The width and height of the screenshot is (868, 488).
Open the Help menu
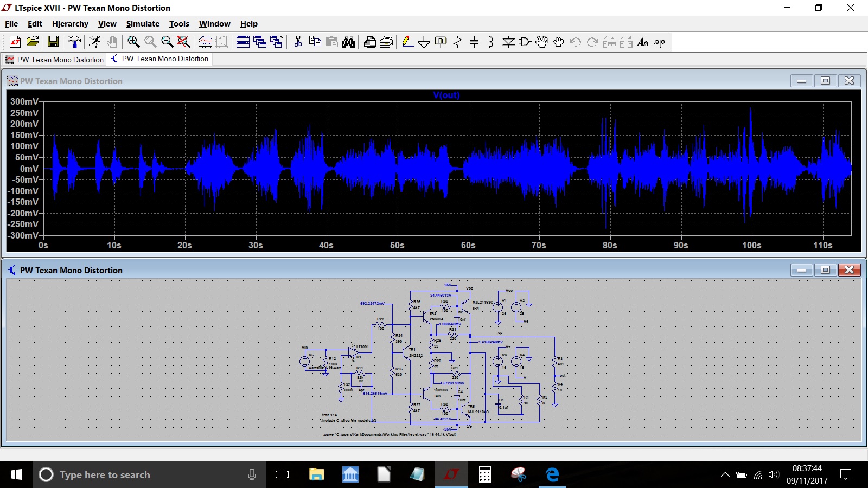click(249, 24)
